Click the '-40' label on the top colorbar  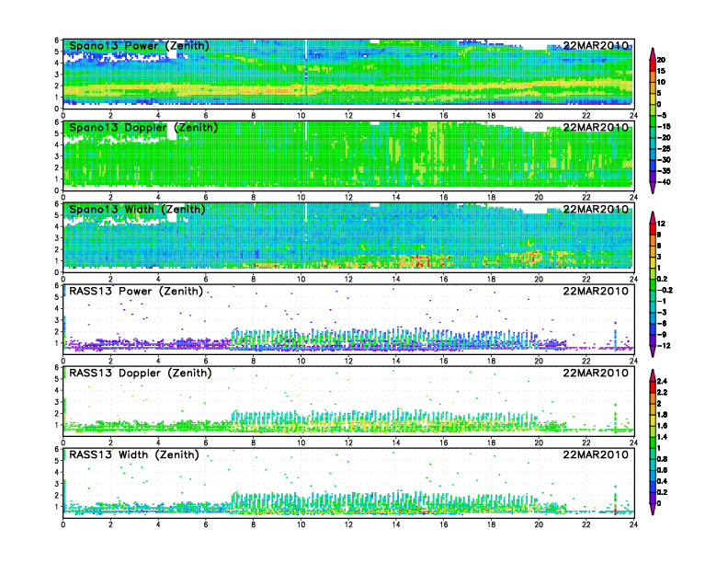[x=664, y=182]
